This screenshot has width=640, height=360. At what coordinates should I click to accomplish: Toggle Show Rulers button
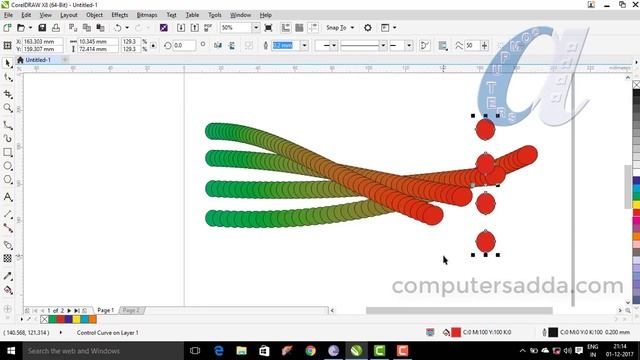pyautogui.click(x=286, y=28)
